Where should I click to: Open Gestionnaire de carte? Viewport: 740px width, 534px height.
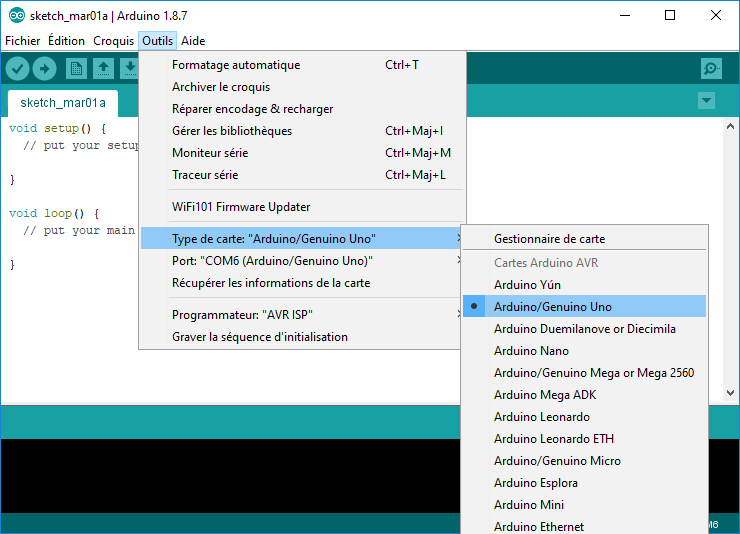pyautogui.click(x=584, y=239)
